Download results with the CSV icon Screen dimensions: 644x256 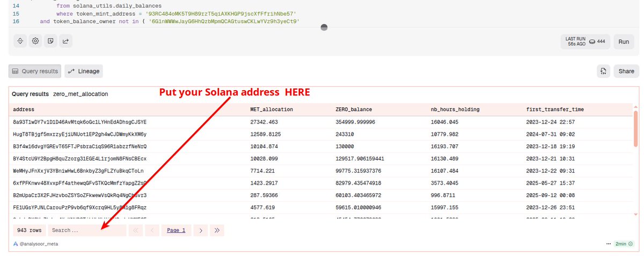pos(604,71)
